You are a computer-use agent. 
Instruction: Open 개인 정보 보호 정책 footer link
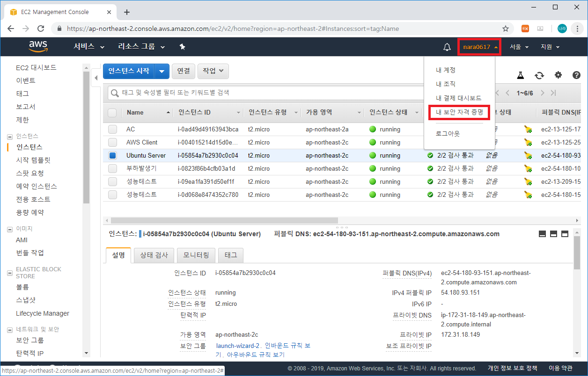tap(513, 369)
